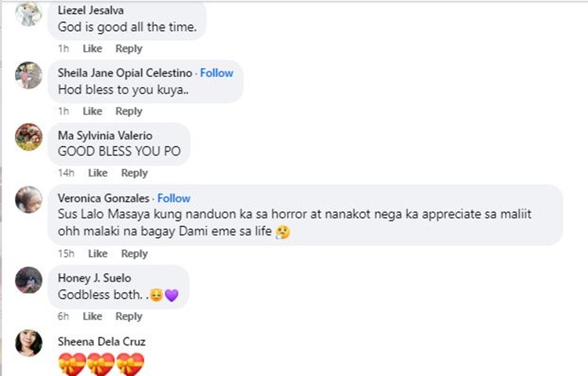This screenshot has height=376, width=588.
Task: Open Veronica Gonzales's profile avatar
Action: (28, 199)
